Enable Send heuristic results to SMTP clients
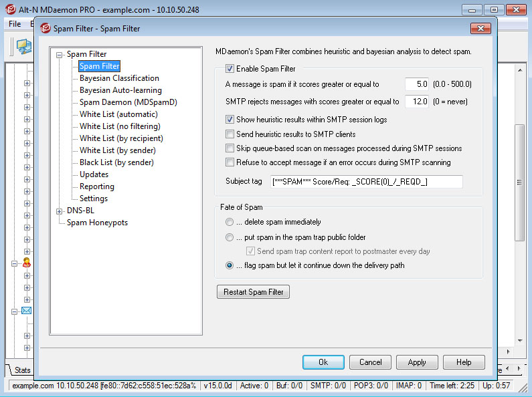 pyautogui.click(x=230, y=134)
